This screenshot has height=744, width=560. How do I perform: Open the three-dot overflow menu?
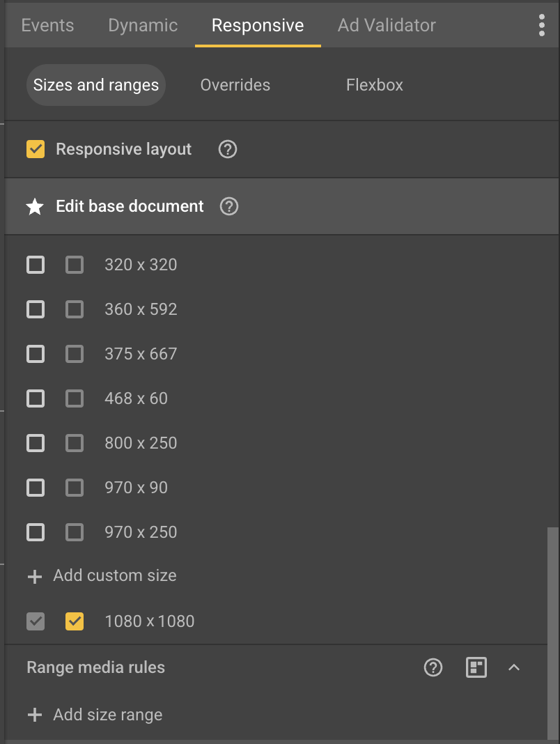542,25
